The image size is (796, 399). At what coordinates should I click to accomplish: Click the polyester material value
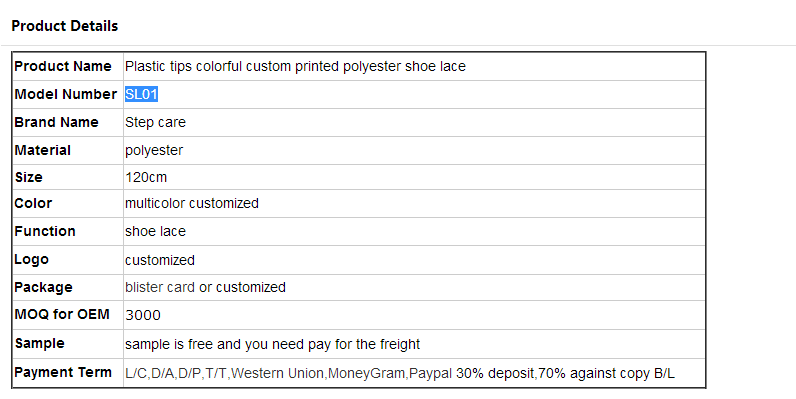click(x=154, y=151)
